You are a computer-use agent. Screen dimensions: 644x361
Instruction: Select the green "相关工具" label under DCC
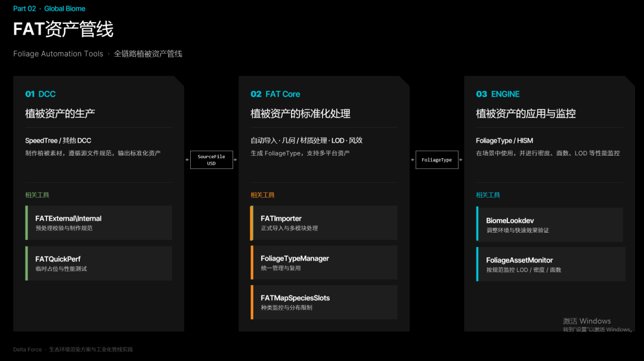tap(37, 195)
